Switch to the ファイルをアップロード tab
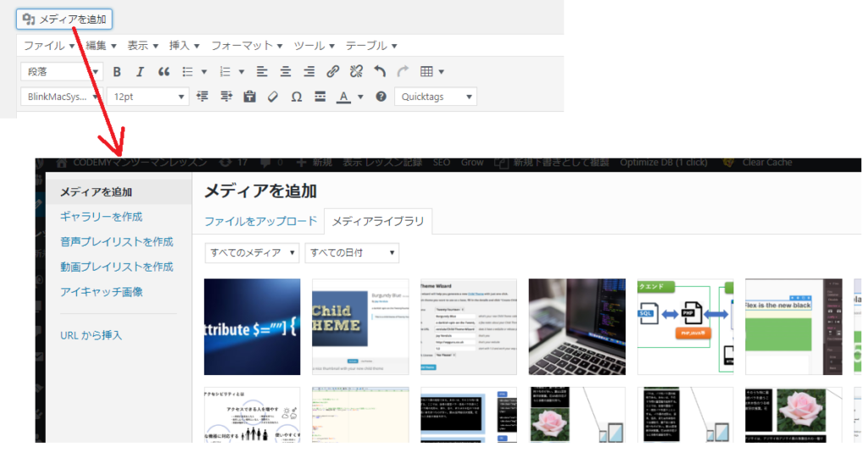The height and width of the screenshot is (453, 868). coord(260,221)
